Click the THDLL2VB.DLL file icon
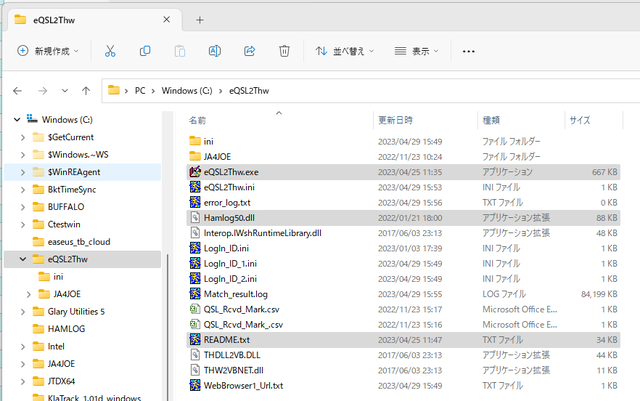640x401 pixels. click(195, 355)
